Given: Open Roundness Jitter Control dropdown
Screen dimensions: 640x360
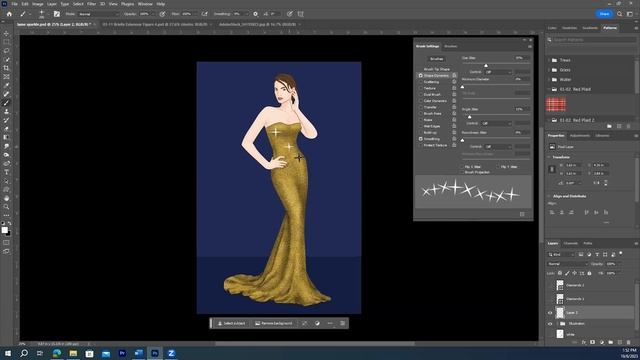Looking at the screenshot, I should [498, 147].
